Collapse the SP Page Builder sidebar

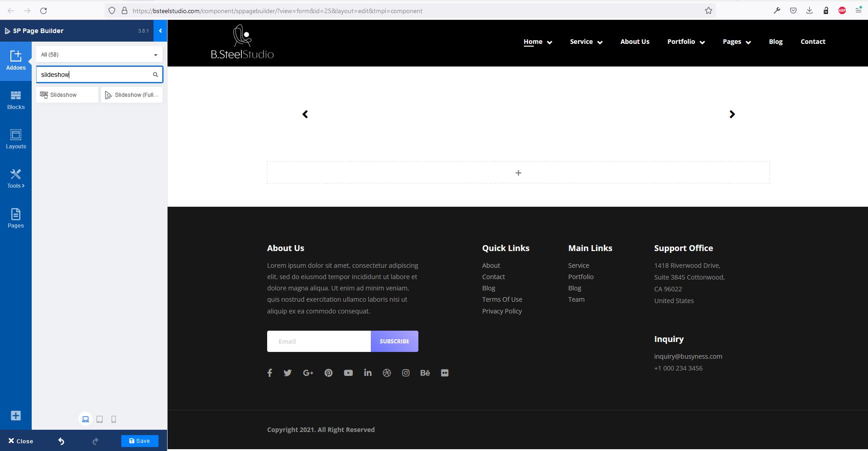tap(160, 31)
